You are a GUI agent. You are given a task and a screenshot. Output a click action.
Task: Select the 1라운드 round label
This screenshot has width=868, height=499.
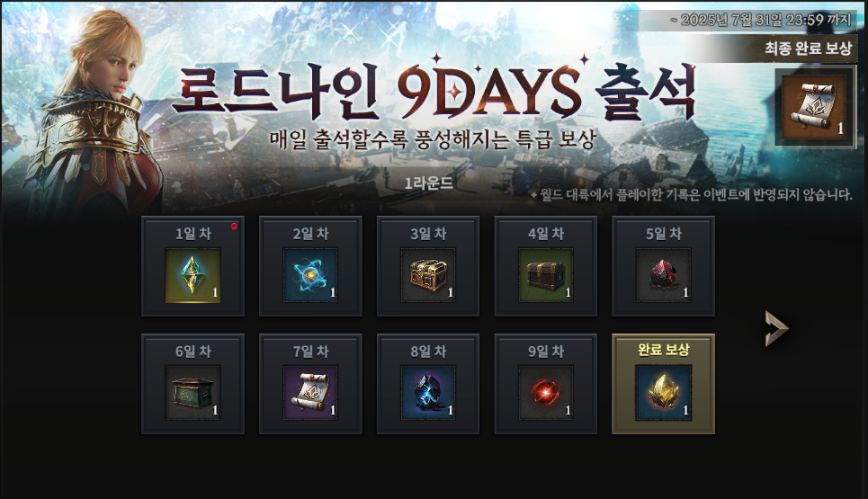coord(428,183)
